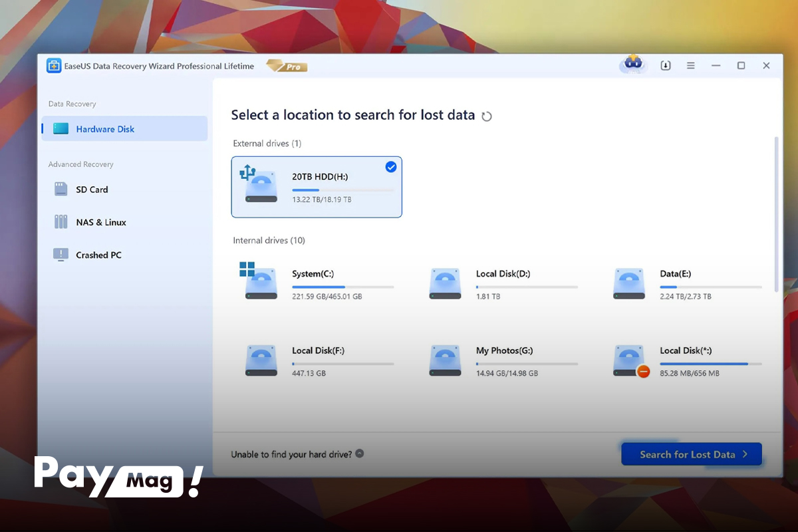Click 20TB HDD(H:) usage bar
Screen dimensions: 798x532
pyautogui.click(x=343, y=190)
